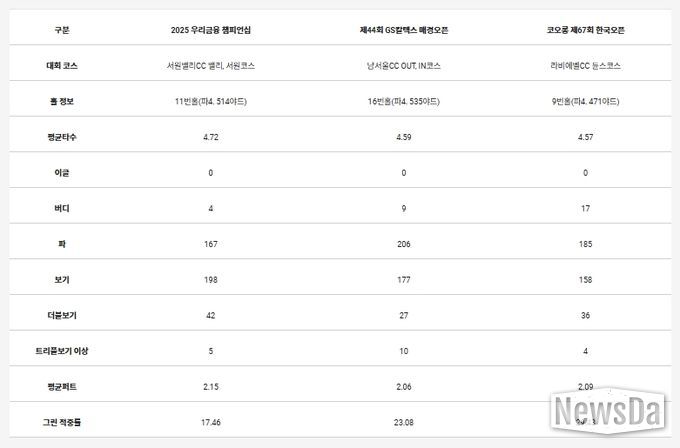Click the 제44회 GS칼텍스 매경오픈 column header
Screen dimensions: 680x448
tap(404, 30)
